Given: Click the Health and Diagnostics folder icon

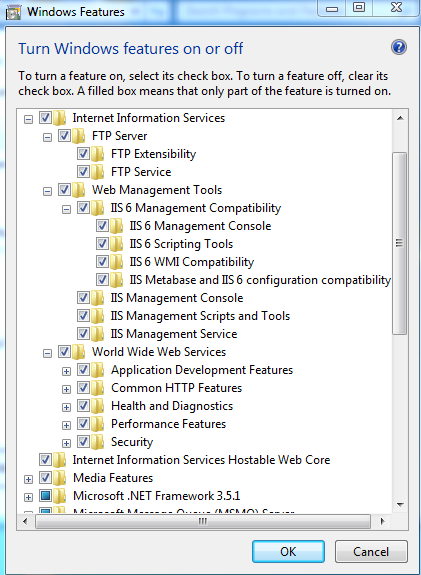Looking at the screenshot, I should (98, 406).
